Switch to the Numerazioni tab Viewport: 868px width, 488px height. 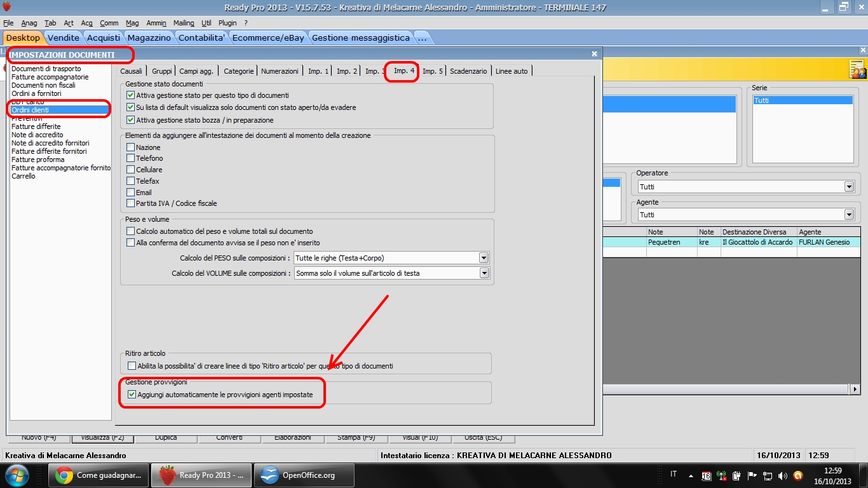(x=280, y=71)
